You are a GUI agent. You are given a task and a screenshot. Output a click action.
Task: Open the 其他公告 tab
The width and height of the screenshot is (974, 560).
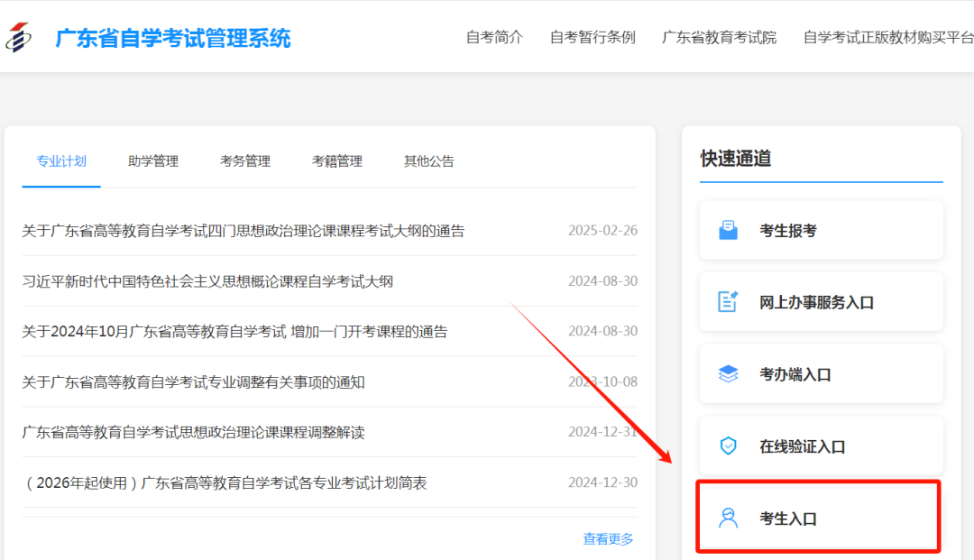[x=429, y=161]
